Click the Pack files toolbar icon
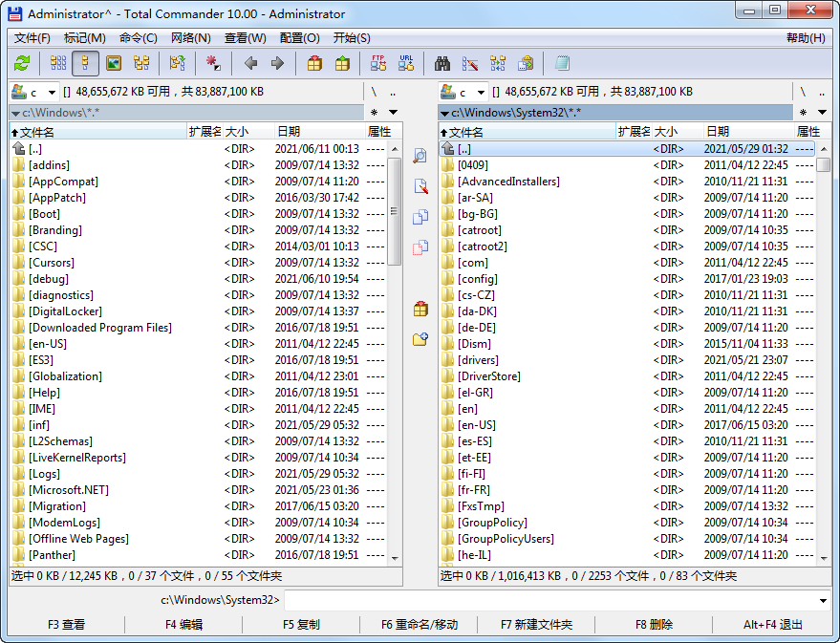This screenshot has width=840, height=643. click(314, 64)
